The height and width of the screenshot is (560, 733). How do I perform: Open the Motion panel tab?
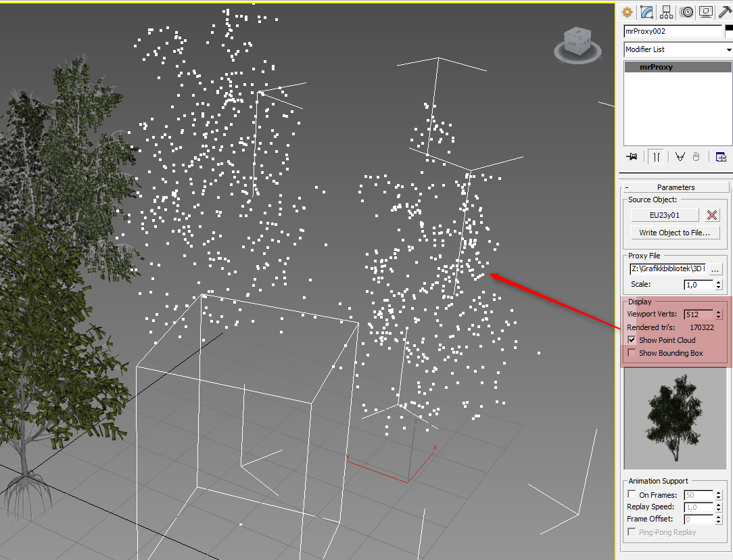pos(687,11)
